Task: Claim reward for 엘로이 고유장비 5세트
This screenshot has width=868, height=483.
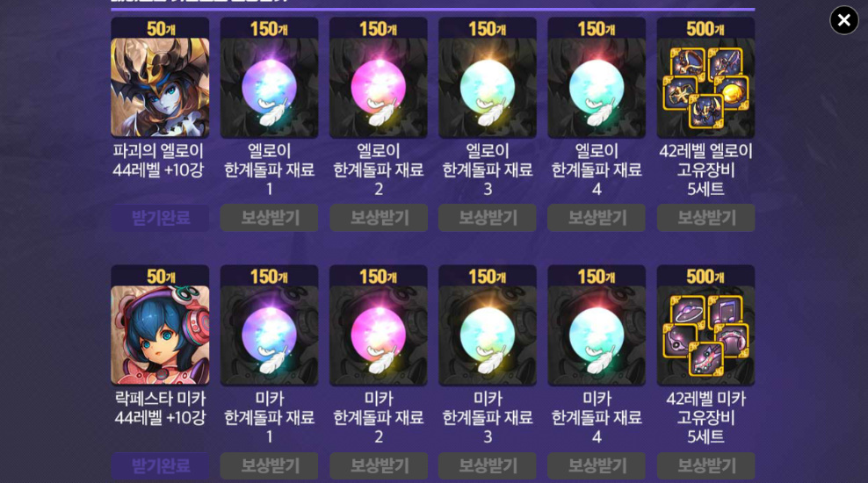Action: 705,218
